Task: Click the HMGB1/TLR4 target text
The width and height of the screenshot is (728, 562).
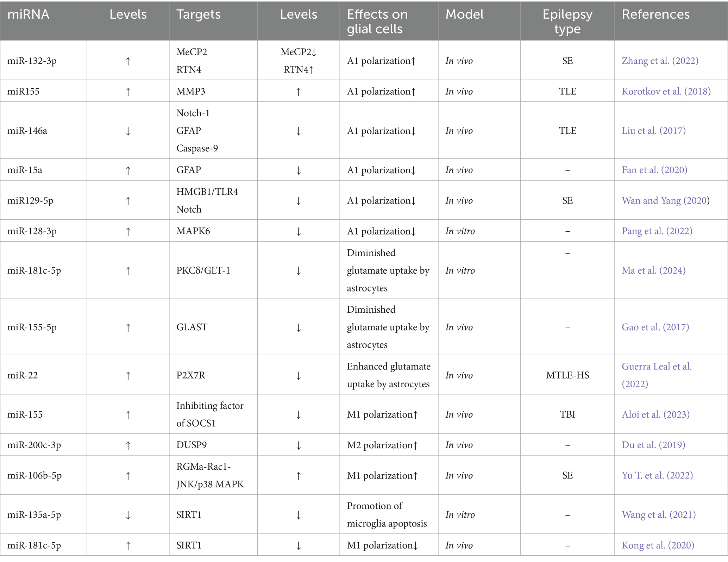Action: [207, 192]
